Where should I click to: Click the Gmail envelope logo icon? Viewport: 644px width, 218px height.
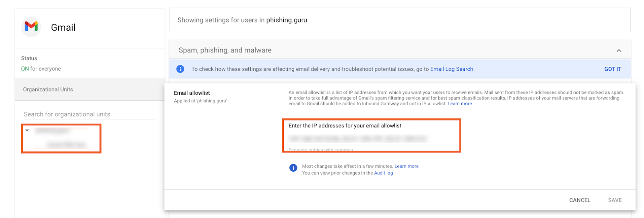pyautogui.click(x=31, y=27)
